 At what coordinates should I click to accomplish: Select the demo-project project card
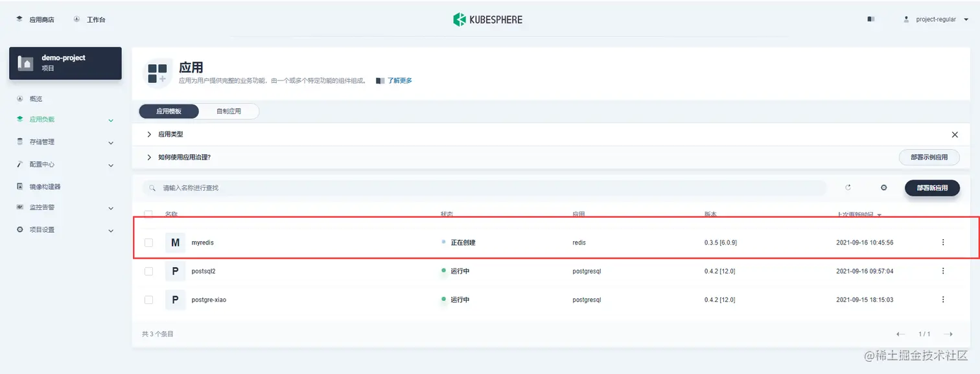65,63
